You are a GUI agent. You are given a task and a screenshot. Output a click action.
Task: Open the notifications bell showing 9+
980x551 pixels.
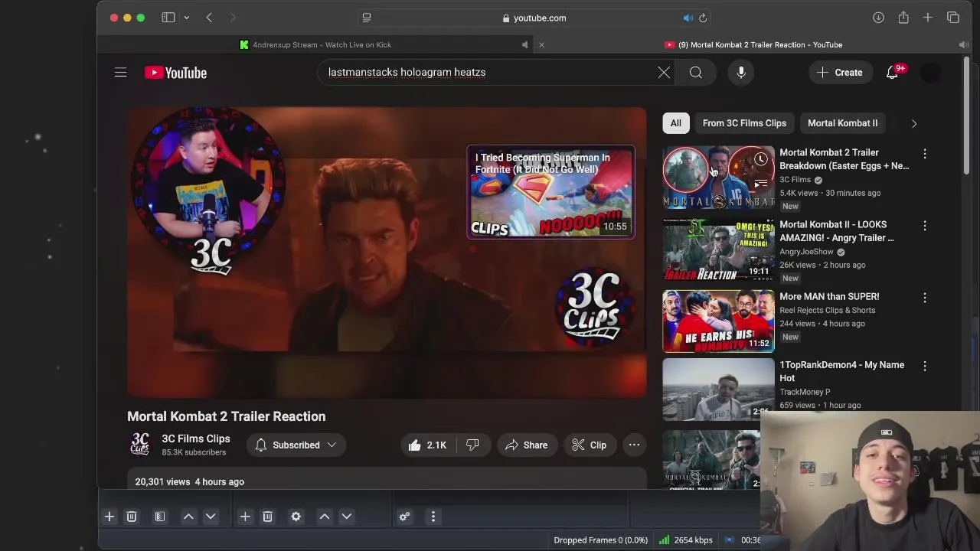point(893,73)
